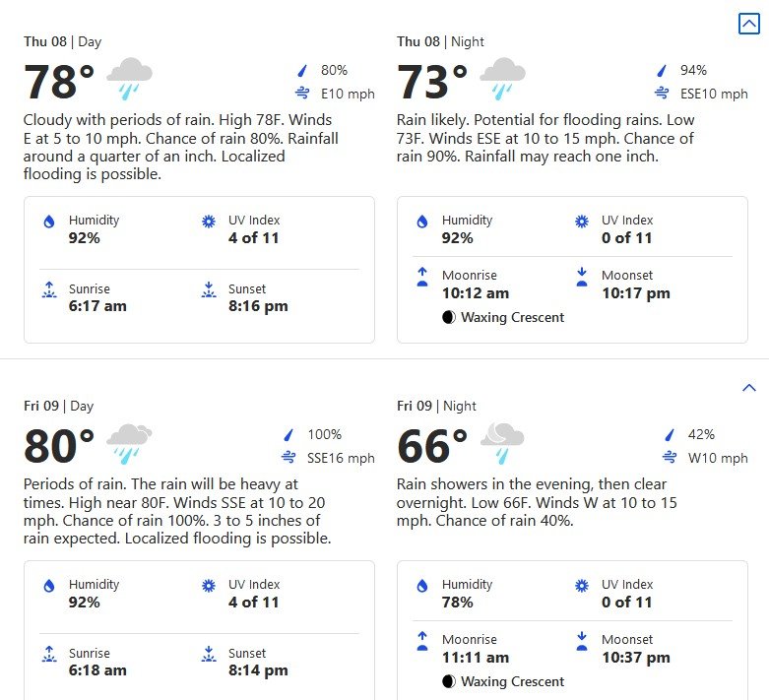Click the Fri 09 Day wind SSE16 mph icon
This screenshot has width=769, height=700.
coord(288,457)
